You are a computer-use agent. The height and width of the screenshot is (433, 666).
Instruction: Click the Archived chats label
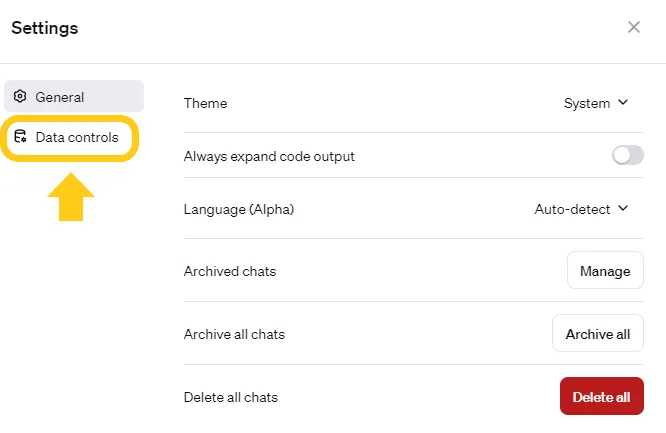tap(230, 271)
